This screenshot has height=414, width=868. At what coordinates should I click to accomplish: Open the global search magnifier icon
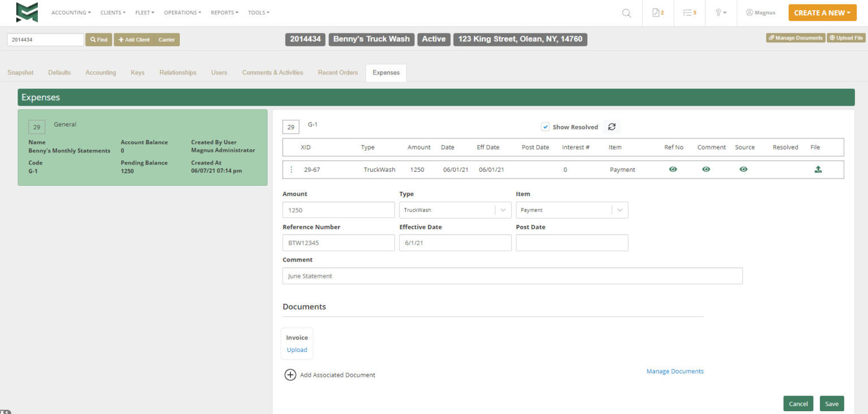626,12
